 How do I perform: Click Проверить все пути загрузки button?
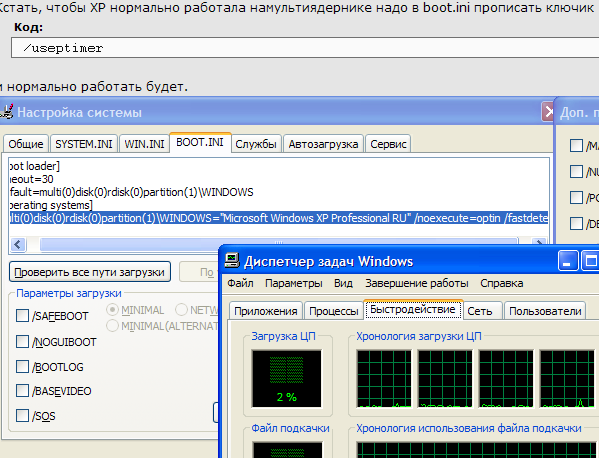(89, 272)
